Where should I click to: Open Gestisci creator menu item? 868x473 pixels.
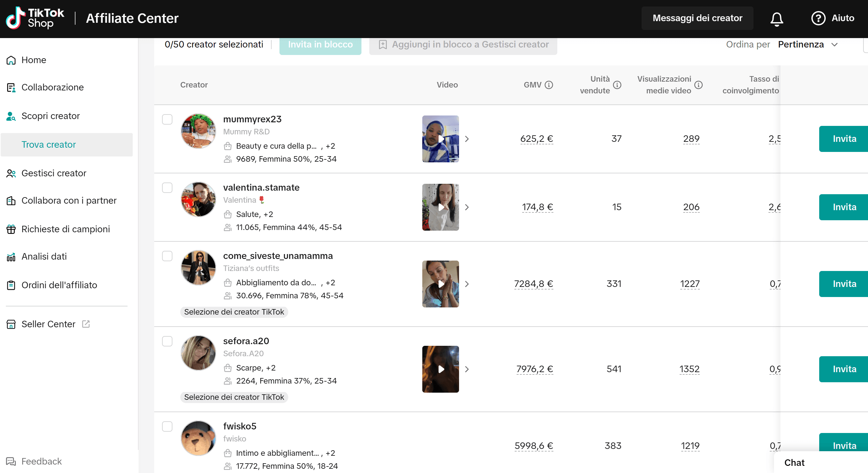click(x=54, y=173)
